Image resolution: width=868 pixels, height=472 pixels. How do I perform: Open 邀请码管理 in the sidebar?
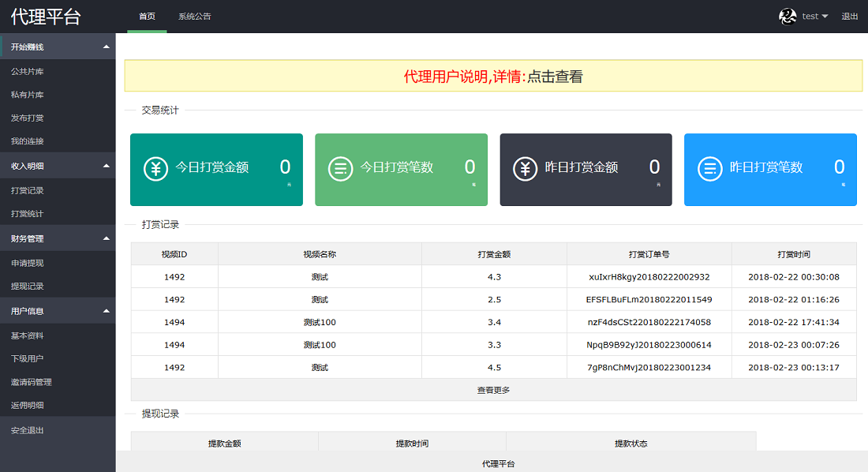[32, 382]
